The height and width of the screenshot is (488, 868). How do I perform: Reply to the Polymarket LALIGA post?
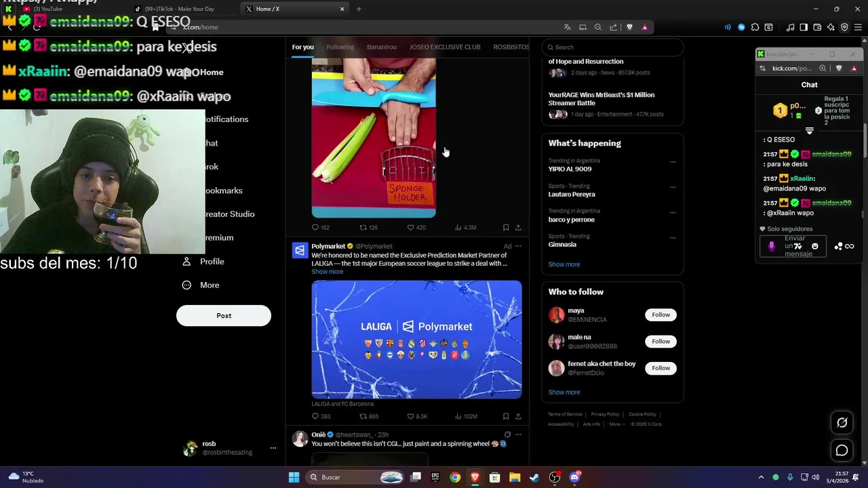[x=321, y=416]
